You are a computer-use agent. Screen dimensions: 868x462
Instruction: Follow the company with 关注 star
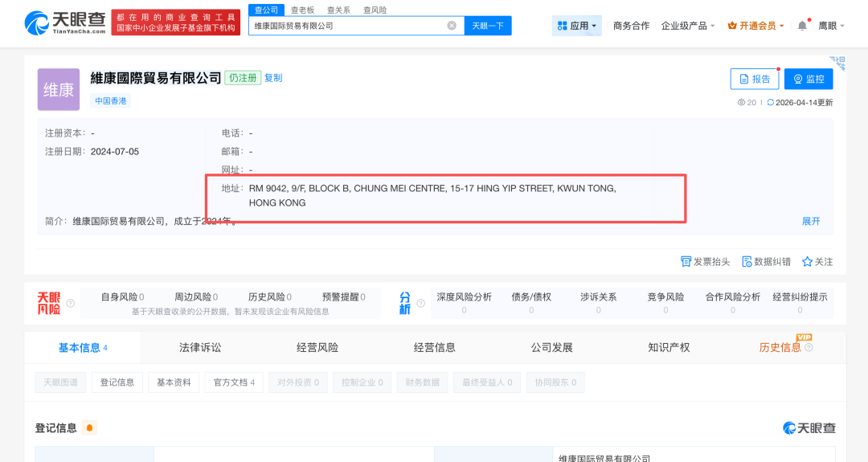pos(807,261)
